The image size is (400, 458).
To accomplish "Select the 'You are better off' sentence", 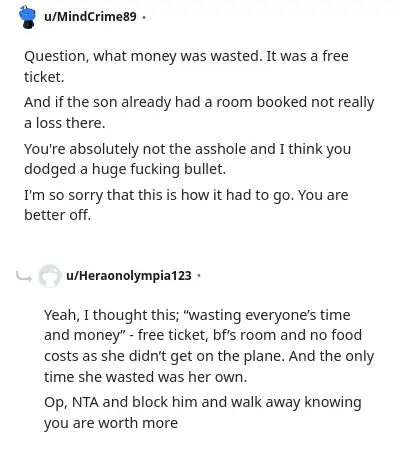I will pos(186,205).
